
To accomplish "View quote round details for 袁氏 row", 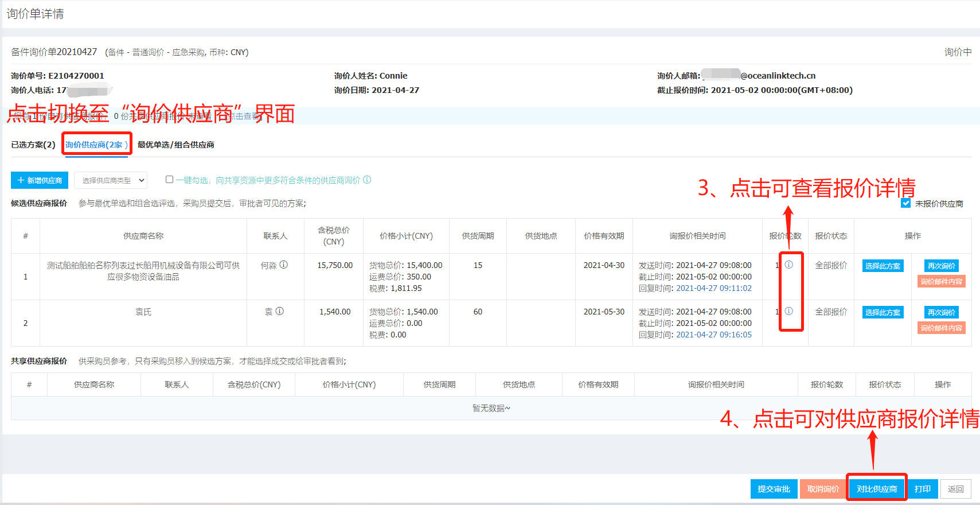I will [x=789, y=312].
